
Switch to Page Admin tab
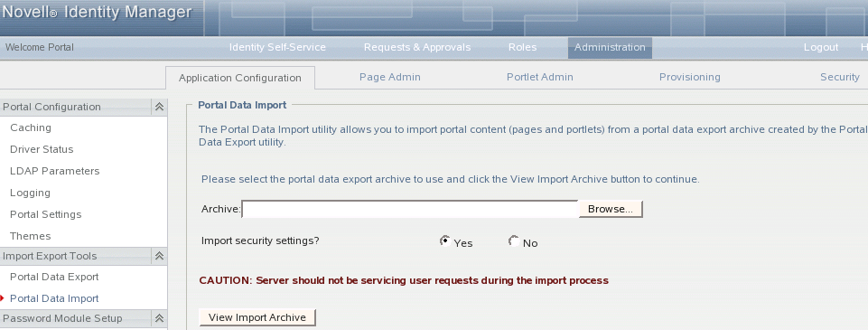point(389,78)
